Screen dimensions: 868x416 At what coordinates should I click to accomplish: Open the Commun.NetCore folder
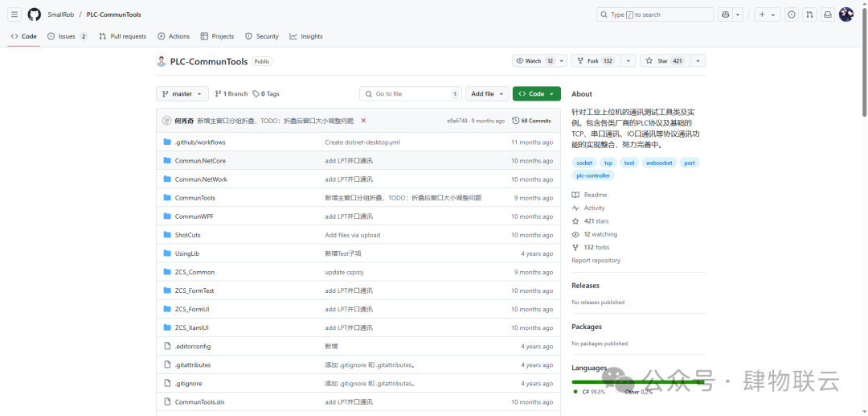click(200, 161)
